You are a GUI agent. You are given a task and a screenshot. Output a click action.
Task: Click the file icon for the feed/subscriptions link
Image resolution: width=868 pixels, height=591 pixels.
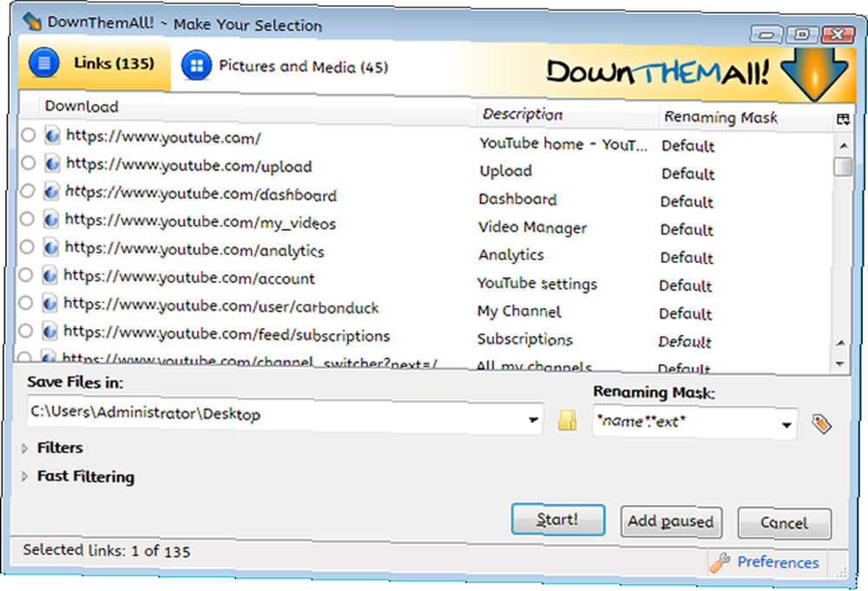(49, 332)
